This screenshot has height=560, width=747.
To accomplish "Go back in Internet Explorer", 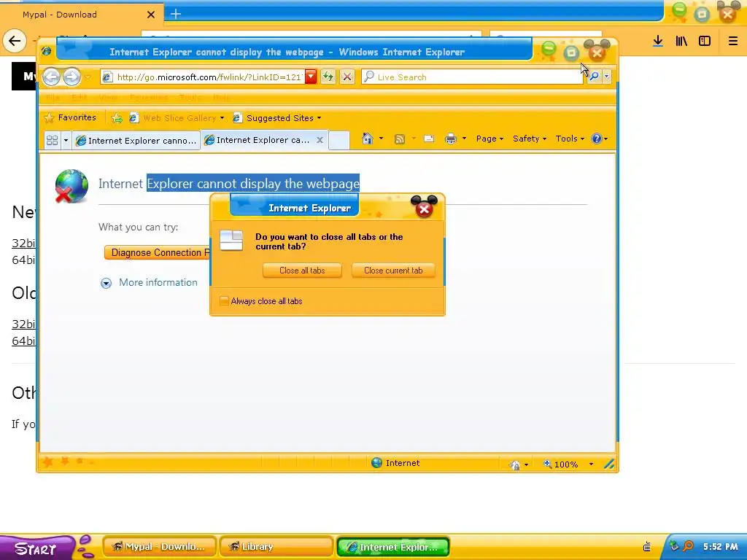I will (52, 77).
